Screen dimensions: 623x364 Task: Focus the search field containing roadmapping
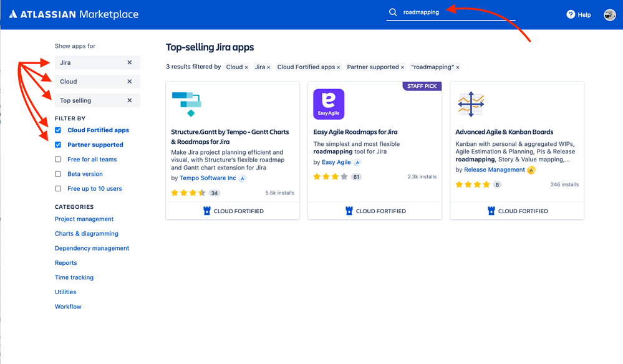pyautogui.click(x=450, y=12)
